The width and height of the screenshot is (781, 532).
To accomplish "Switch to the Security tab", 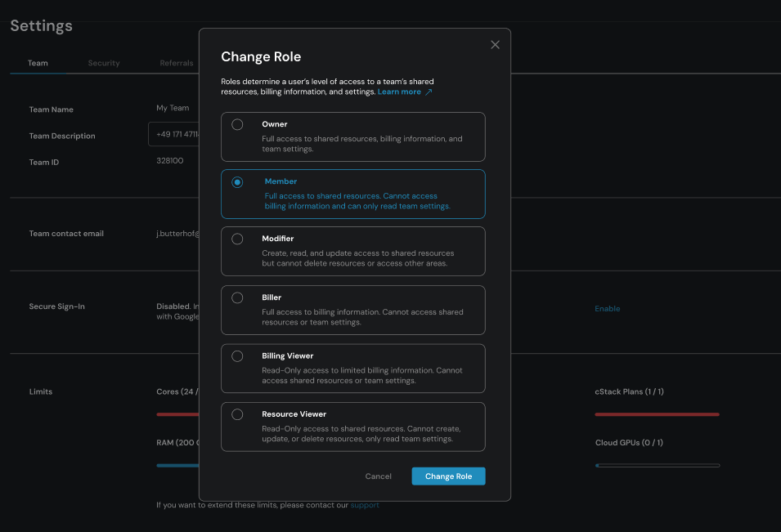I will click(104, 63).
